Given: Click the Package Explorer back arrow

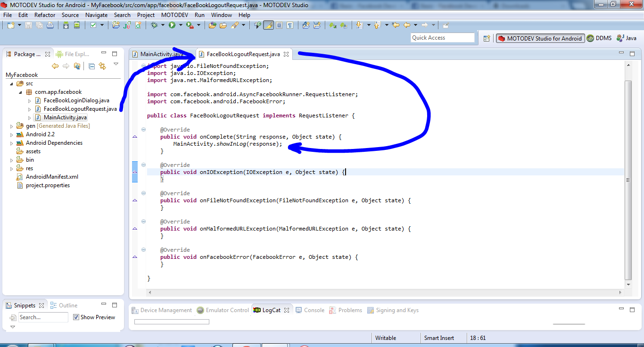Looking at the screenshot, I should 55,66.
